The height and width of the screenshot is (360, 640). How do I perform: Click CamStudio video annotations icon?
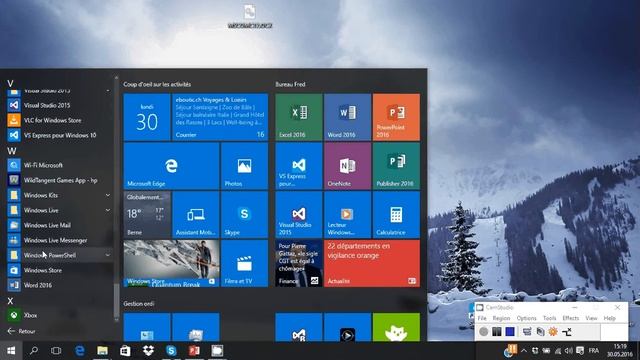pos(540,331)
